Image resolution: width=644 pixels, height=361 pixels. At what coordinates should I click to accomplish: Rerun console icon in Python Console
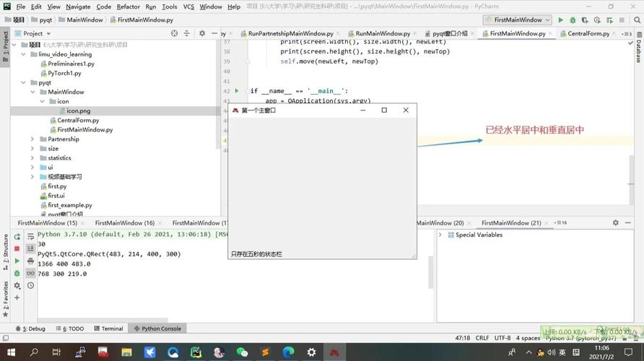17,237
